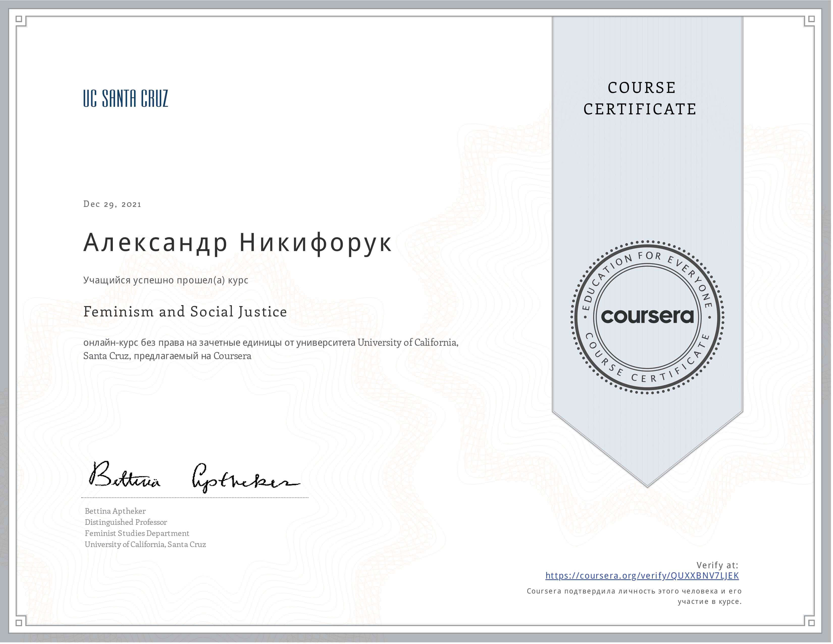Click the Feminist Studies Department line
This screenshot has height=644, width=833.
point(137,533)
